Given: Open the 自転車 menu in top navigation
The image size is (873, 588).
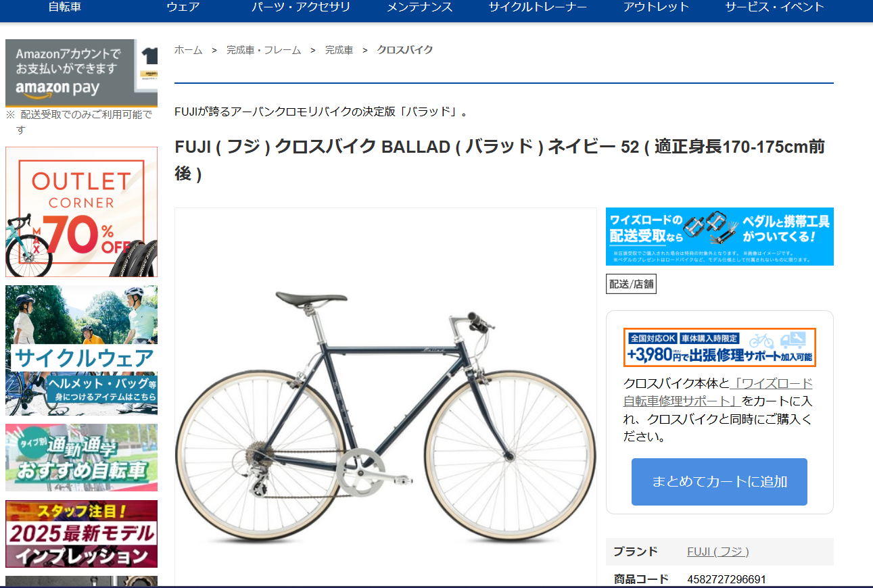Looking at the screenshot, I should 65,7.
